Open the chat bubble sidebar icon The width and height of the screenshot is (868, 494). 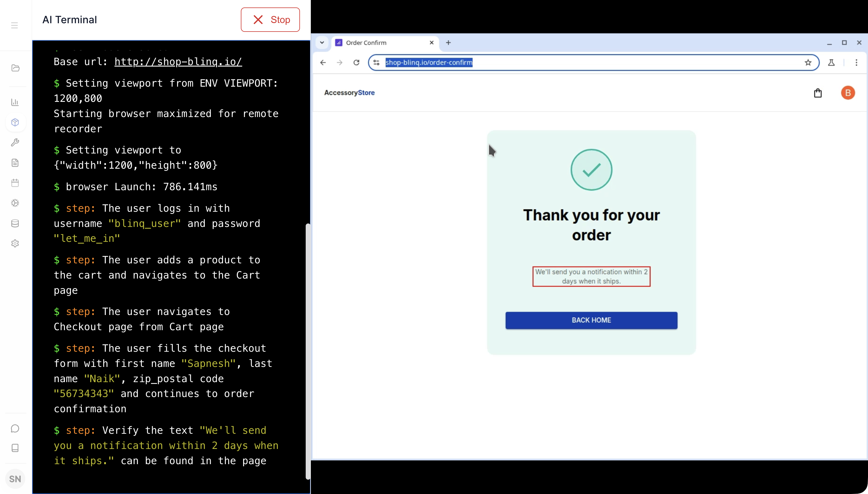coord(15,429)
